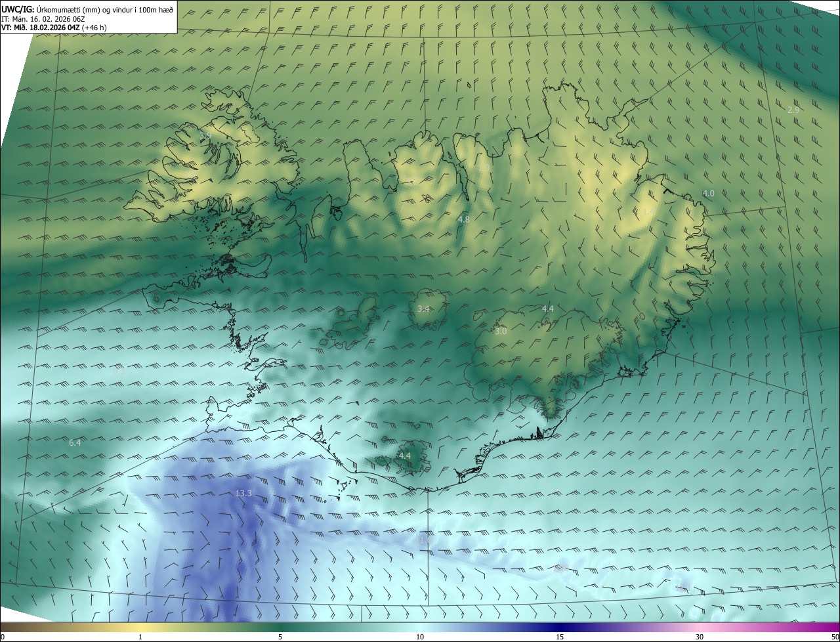
Task: Select the valid time "VT: Mið. 18.02.2026 04Z"
Action: (x=41, y=28)
